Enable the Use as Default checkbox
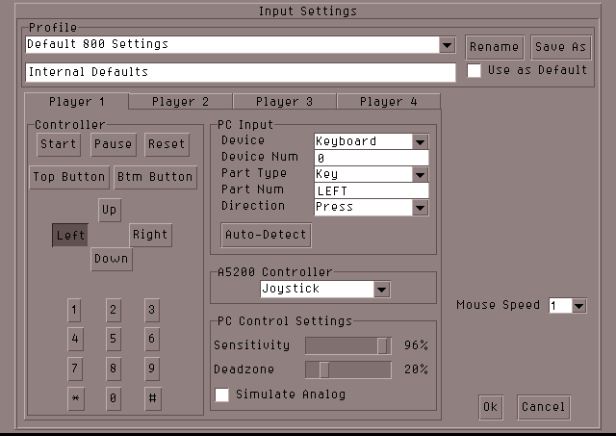Viewport: 616px width, 436px height. click(x=474, y=71)
